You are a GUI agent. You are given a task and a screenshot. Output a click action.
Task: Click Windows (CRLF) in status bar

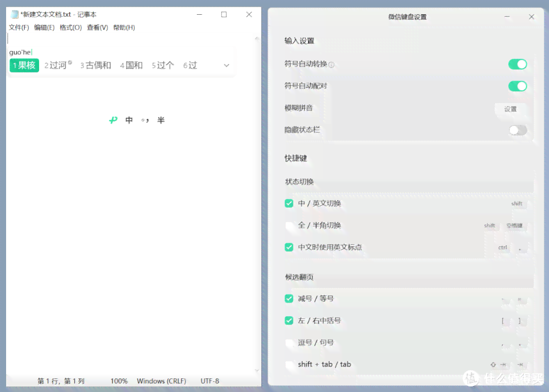pos(162,381)
